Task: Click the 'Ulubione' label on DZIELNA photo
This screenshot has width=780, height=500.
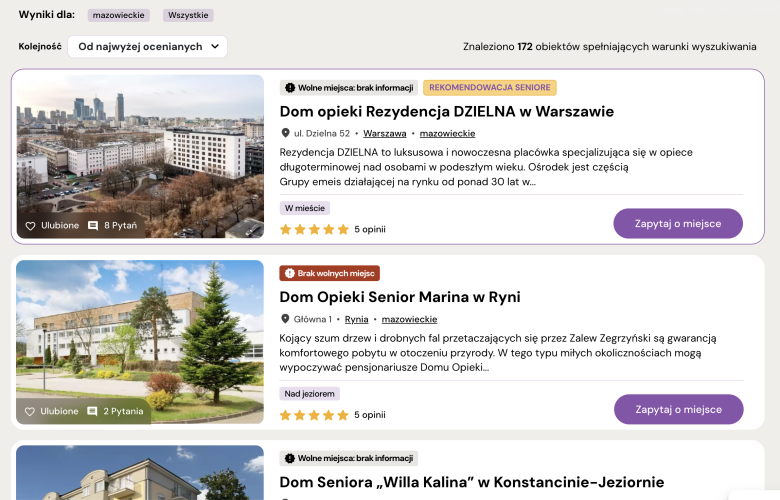Action: (60, 226)
